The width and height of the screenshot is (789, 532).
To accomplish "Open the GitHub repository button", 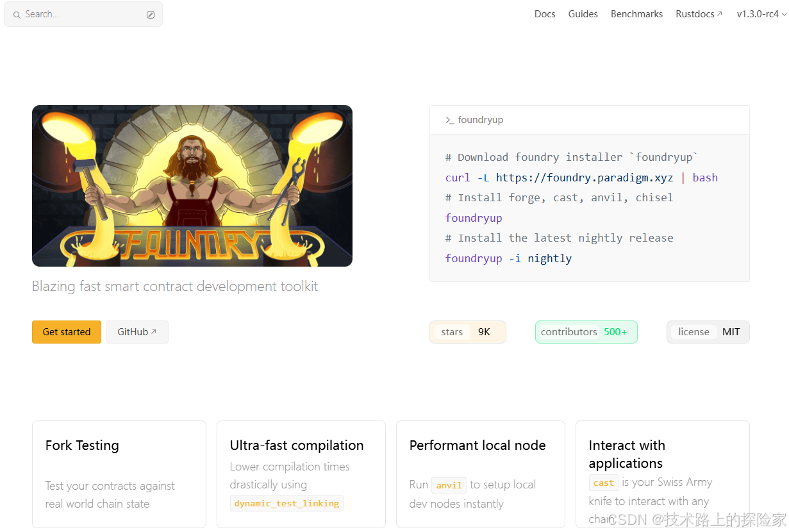I will pos(137,332).
